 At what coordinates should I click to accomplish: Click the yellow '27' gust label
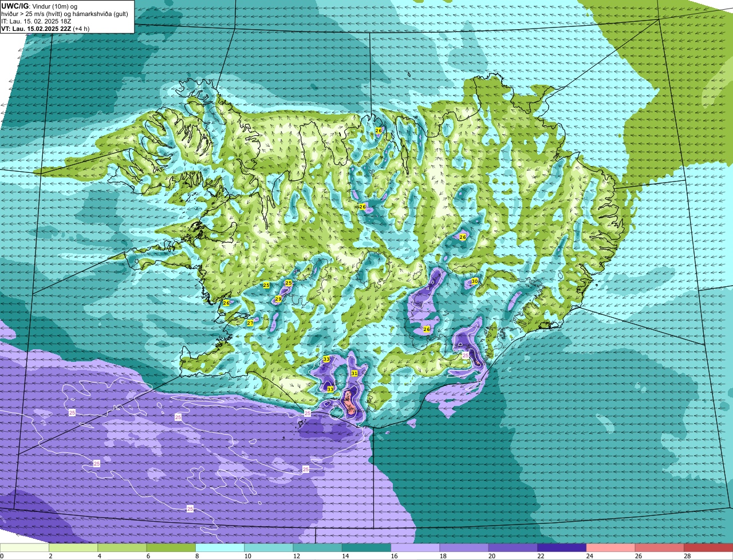[250, 323]
